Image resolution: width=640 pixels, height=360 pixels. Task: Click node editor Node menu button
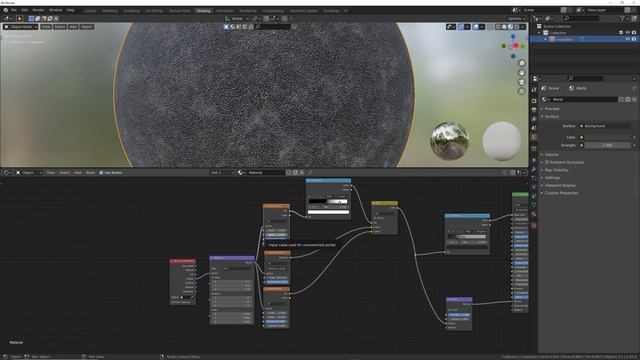pyautogui.click(x=90, y=173)
